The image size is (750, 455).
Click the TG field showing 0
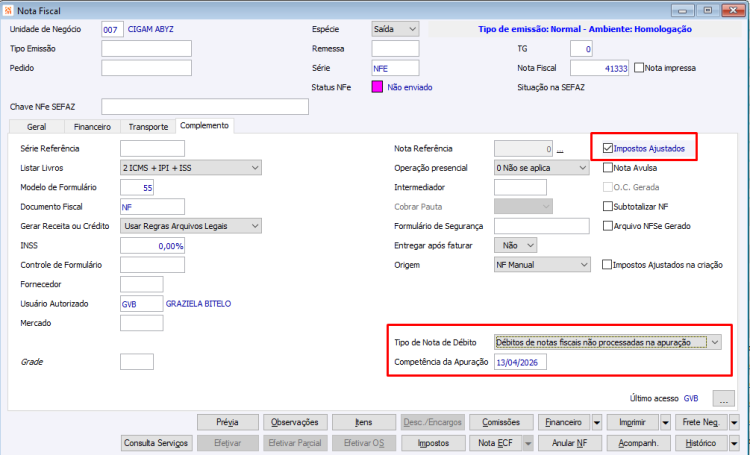click(x=581, y=49)
